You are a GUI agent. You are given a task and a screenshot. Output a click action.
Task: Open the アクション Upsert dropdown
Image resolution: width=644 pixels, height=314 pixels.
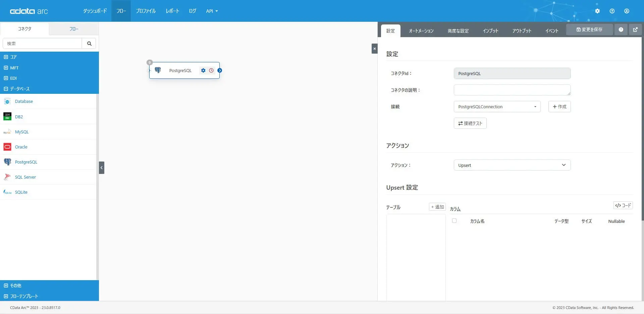[512, 165]
